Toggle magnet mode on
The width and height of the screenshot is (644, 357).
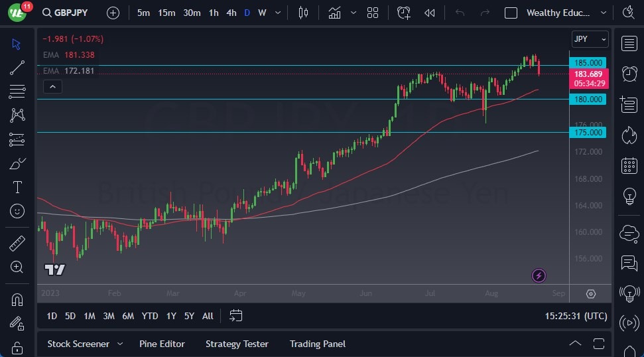click(x=17, y=299)
